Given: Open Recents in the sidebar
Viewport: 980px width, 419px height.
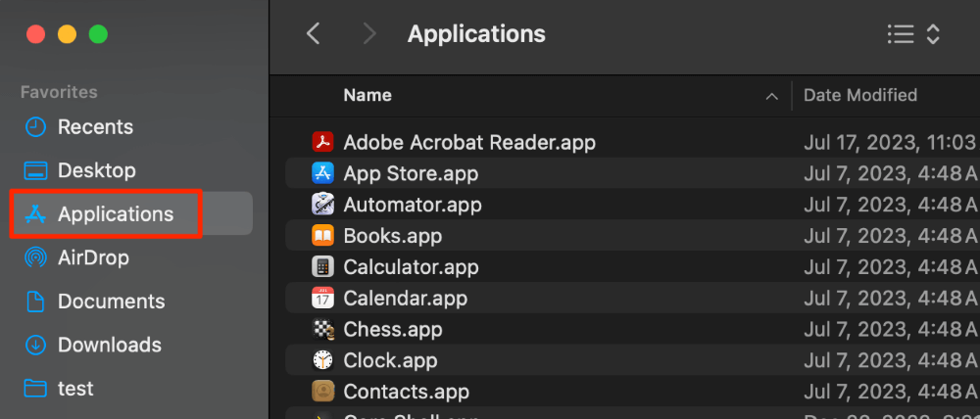Looking at the screenshot, I should click(95, 126).
